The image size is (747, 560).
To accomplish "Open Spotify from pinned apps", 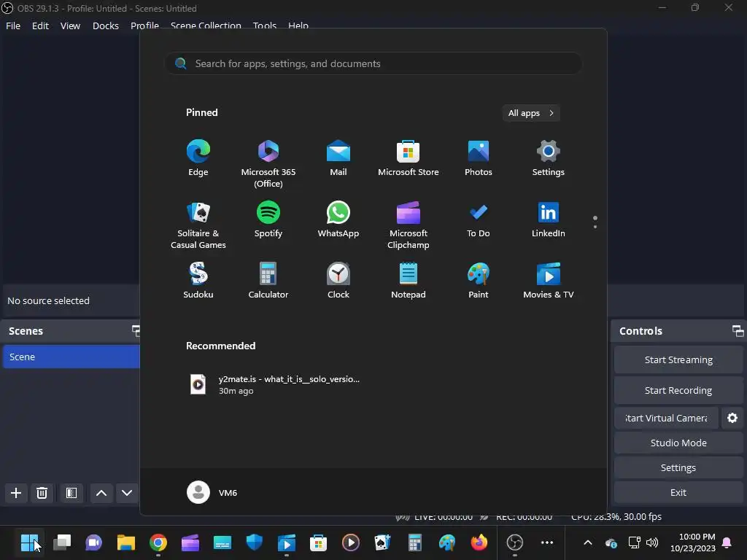I will click(x=268, y=219).
